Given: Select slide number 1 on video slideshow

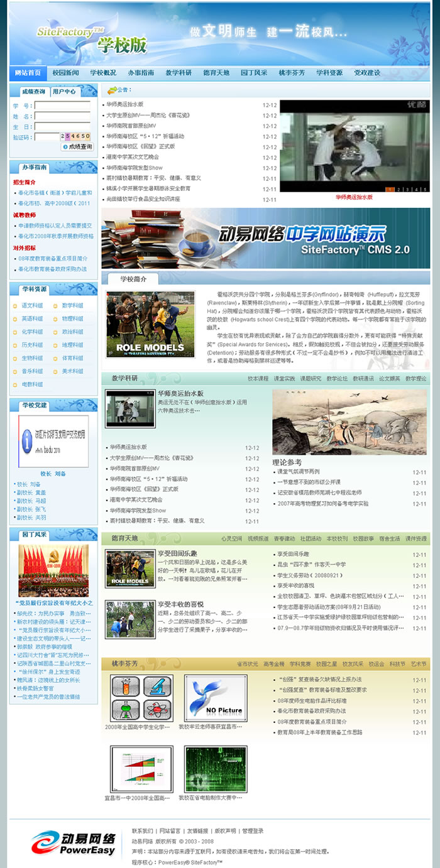Looking at the screenshot, I should [x=390, y=188].
